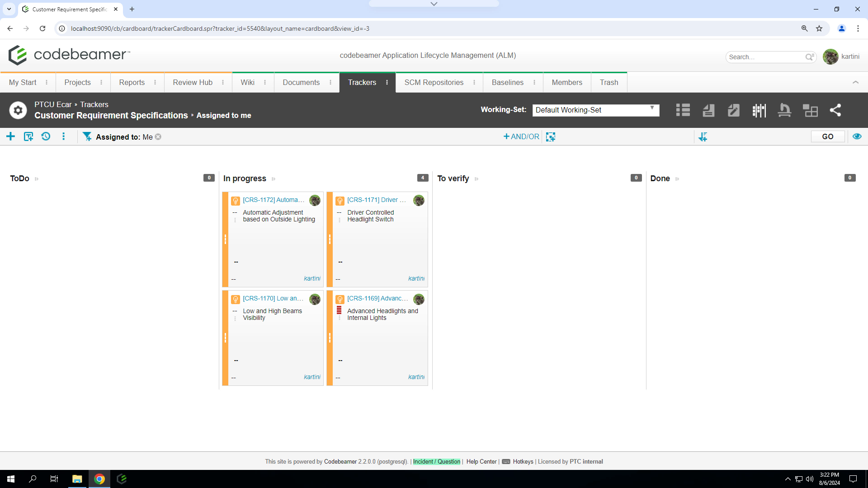Open the Projects tab

pyautogui.click(x=77, y=82)
